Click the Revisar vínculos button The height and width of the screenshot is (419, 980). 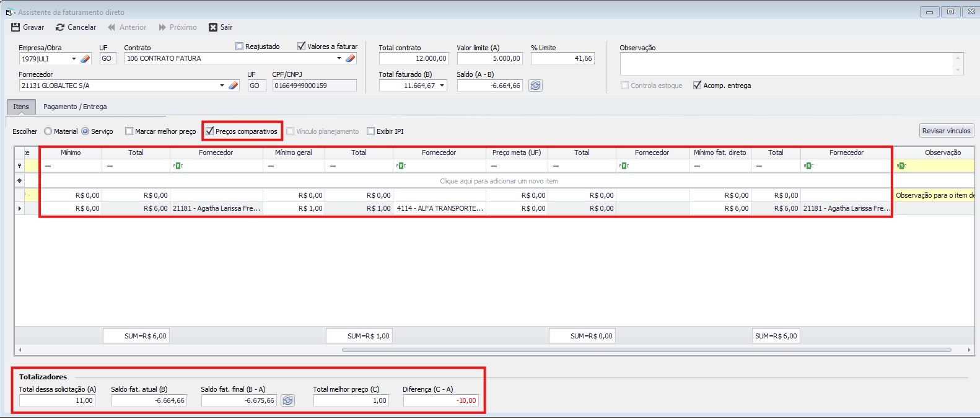click(946, 131)
